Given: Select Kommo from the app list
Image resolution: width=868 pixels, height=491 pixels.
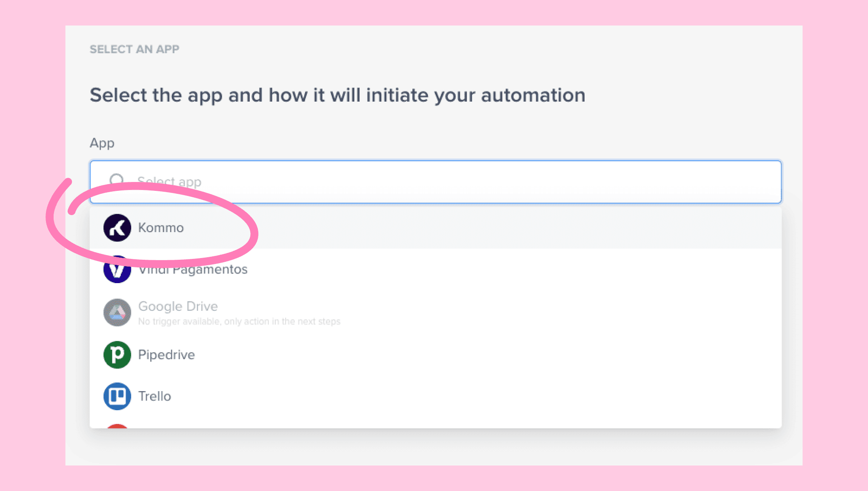Looking at the screenshot, I should pos(161,228).
